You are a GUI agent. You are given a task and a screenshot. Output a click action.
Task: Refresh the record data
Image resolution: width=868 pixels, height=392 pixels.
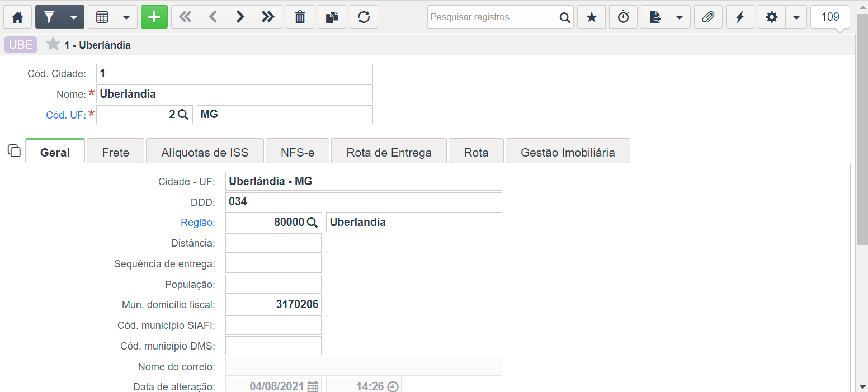(364, 17)
